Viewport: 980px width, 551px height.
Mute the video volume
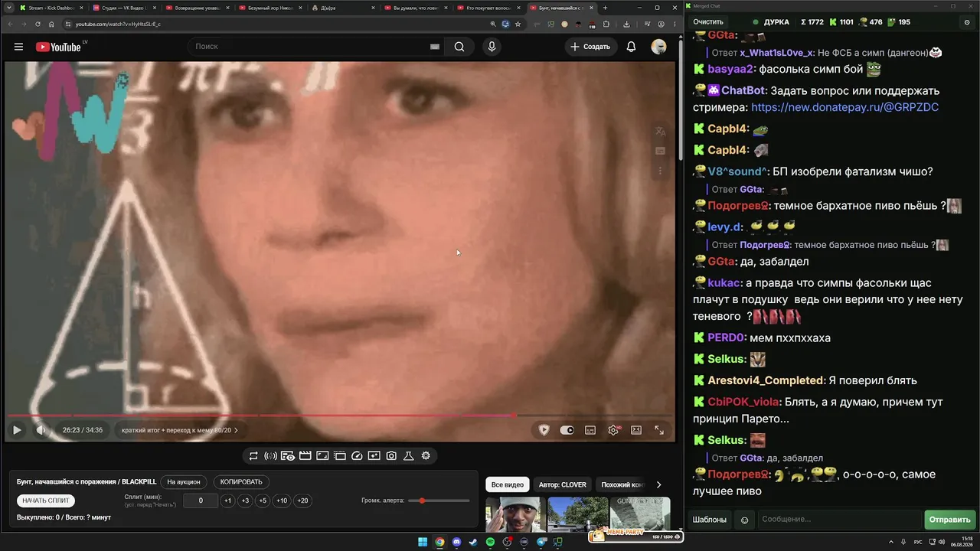[41, 430]
